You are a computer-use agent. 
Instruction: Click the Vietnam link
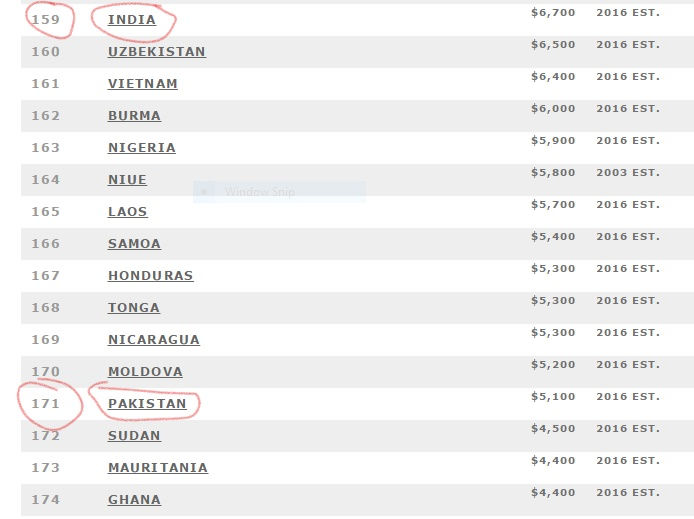143,84
